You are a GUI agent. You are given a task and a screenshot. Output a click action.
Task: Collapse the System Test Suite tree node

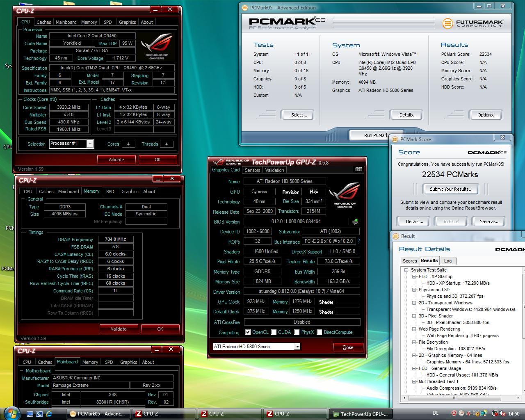(x=406, y=270)
